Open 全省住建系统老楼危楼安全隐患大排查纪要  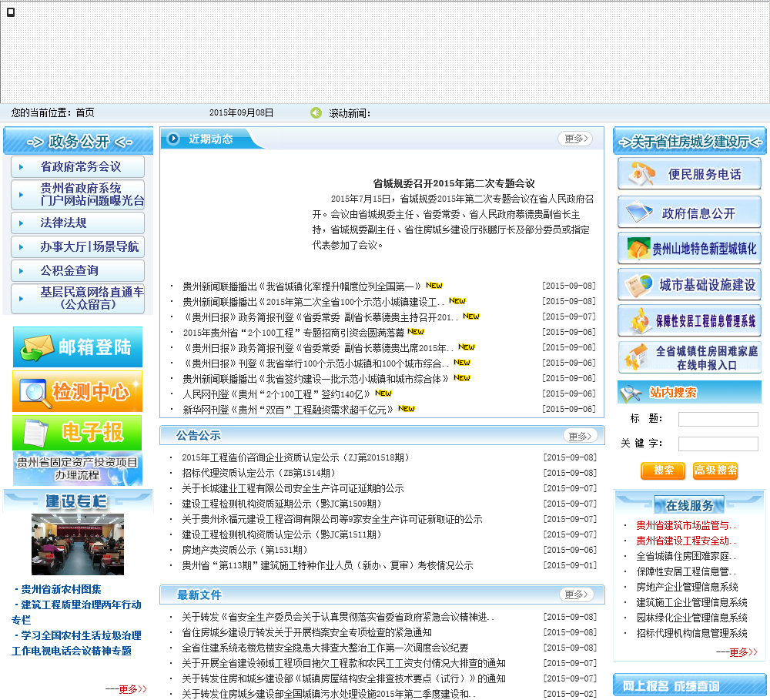point(325,648)
